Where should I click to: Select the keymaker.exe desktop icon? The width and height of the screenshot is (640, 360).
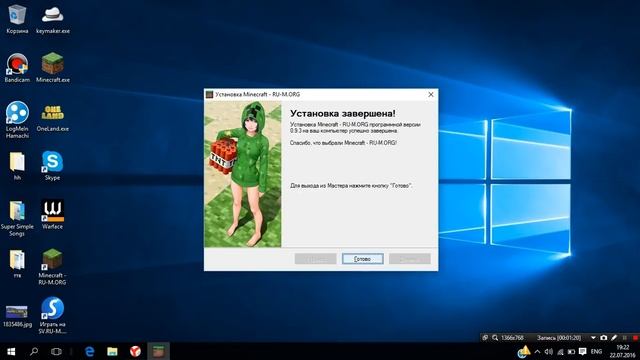[53, 19]
